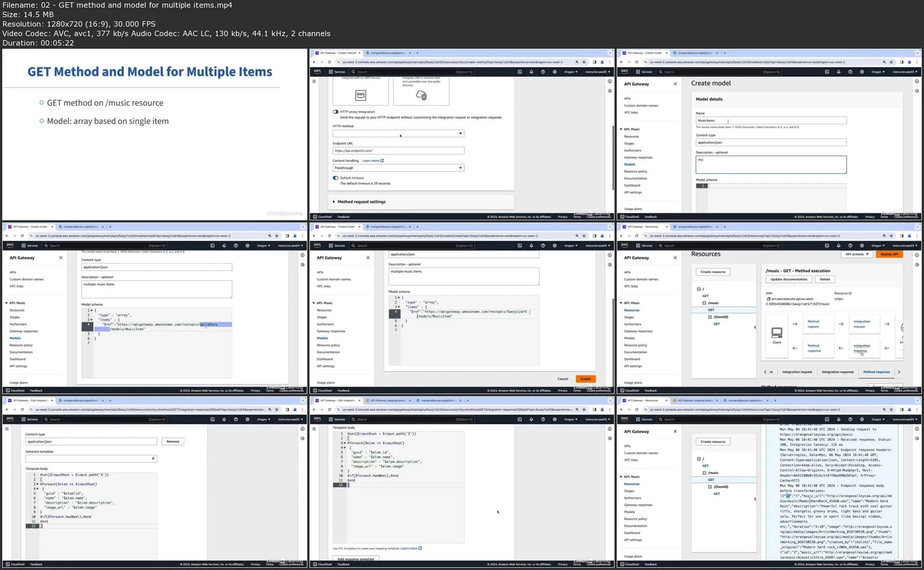Open CloudShell from top bar of Create method frame
Image resolution: width=924 pixels, height=570 pixels.
coord(520,72)
